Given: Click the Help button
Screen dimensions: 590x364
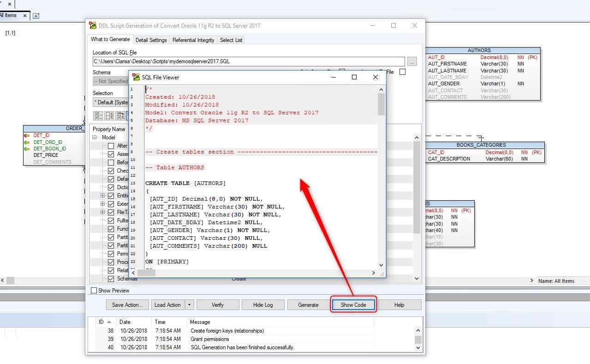Looking at the screenshot, I should [x=399, y=305].
